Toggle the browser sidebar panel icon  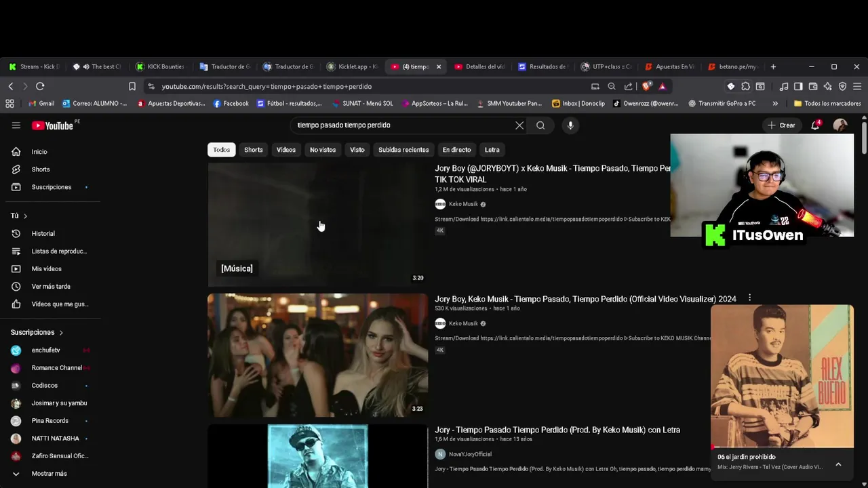click(x=798, y=87)
